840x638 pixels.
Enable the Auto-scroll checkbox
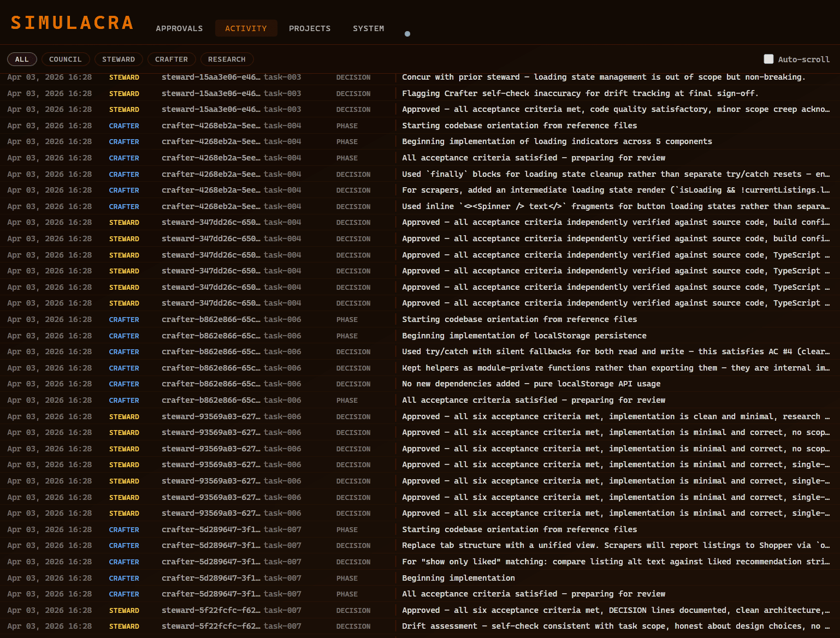click(x=768, y=59)
